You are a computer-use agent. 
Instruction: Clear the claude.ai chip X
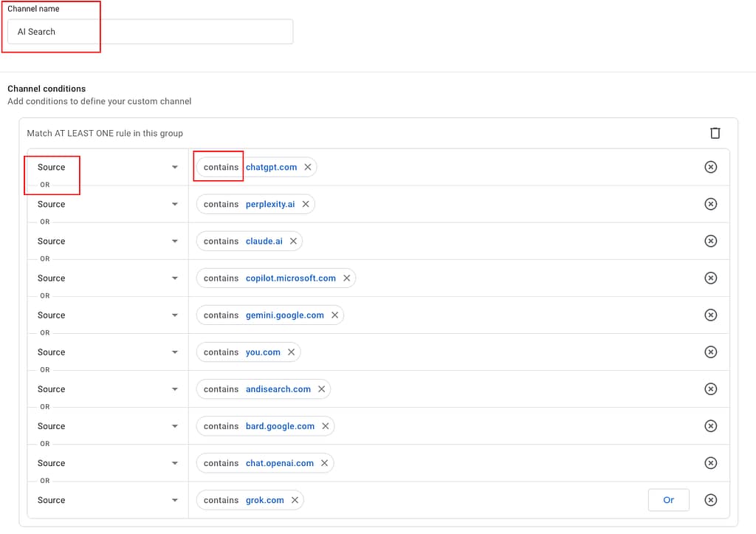coord(293,241)
